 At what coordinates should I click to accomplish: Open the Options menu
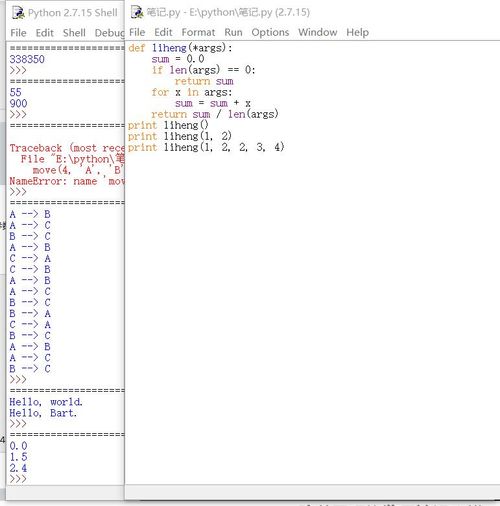(x=270, y=32)
